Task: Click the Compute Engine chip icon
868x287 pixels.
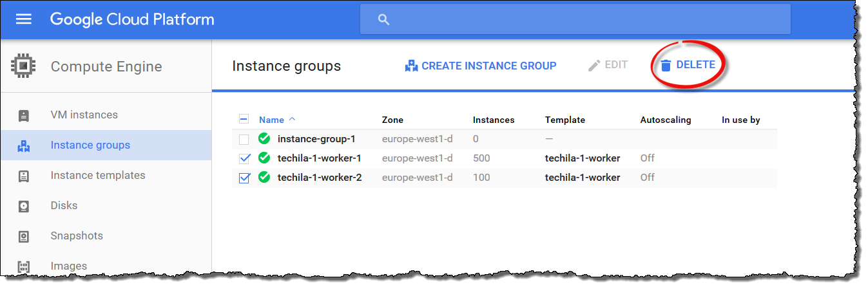Action: coord(24,66)
